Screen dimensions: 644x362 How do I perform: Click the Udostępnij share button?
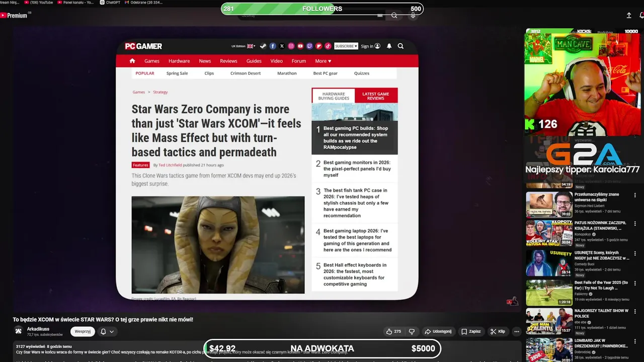pos(438,331)
